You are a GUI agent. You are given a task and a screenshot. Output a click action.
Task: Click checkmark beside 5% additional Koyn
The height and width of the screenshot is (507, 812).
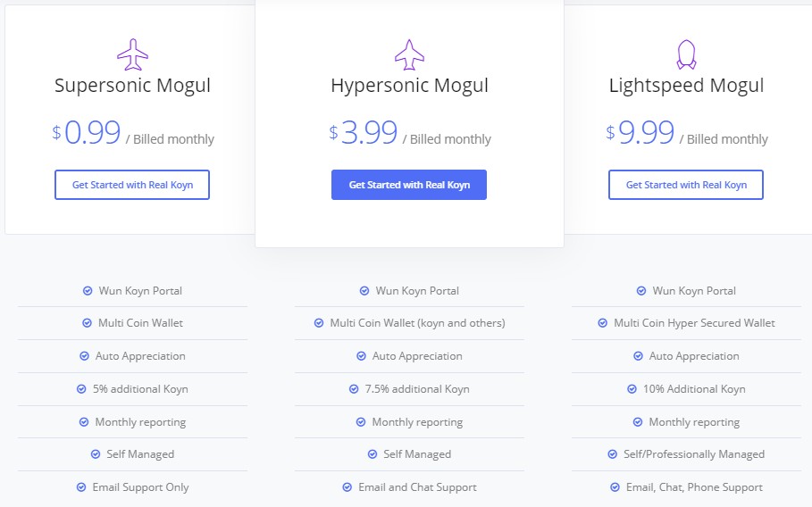pyautogui.click(x=81, y=389)
